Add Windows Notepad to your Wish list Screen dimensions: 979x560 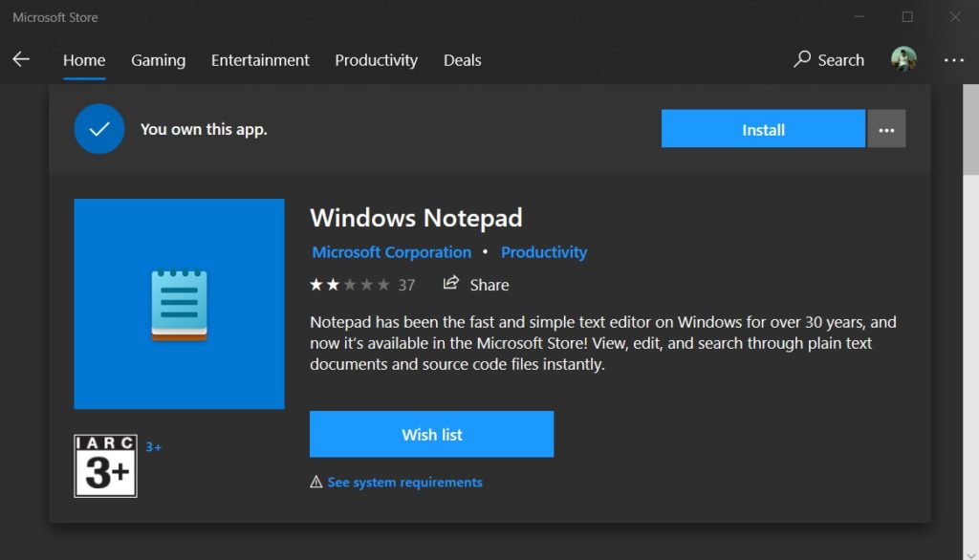[x=431, y=434]
